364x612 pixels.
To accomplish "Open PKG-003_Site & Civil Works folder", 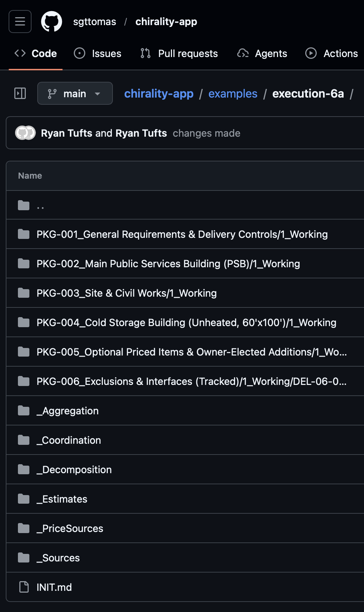I will coord(126,293).
